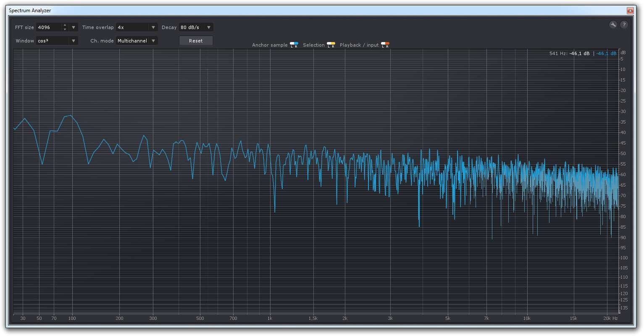Expand the FFT size dropdown arrow
This screenshot has height=336, width=644.
[x=74, y=27]
